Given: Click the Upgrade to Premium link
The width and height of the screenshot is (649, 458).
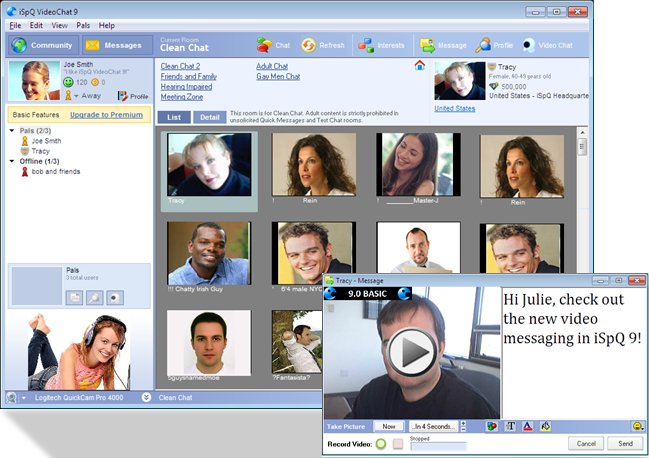Looking at the screenshot, I should (106, 115).
